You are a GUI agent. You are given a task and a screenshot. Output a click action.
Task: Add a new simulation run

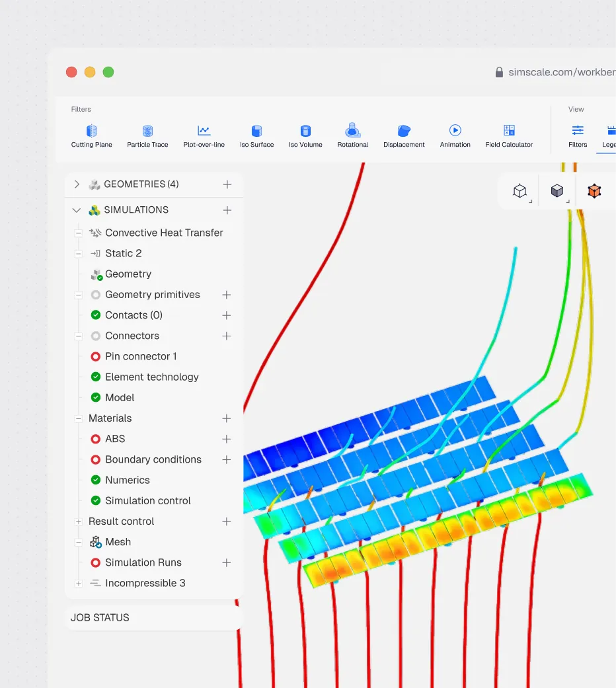pos(227,562)
